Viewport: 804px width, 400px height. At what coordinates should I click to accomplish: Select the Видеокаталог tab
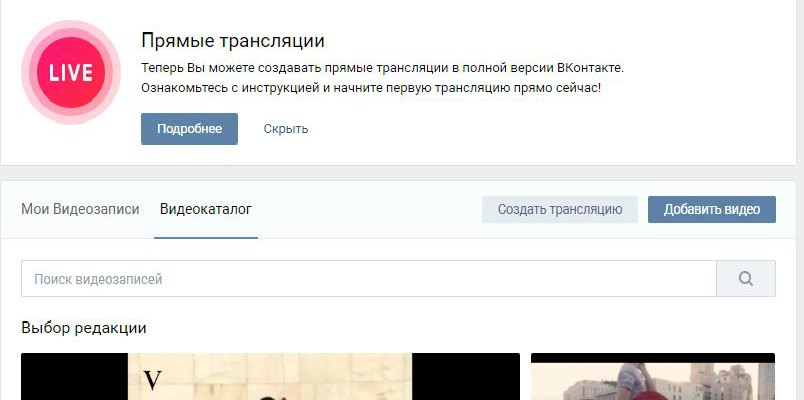click(206, 209)
